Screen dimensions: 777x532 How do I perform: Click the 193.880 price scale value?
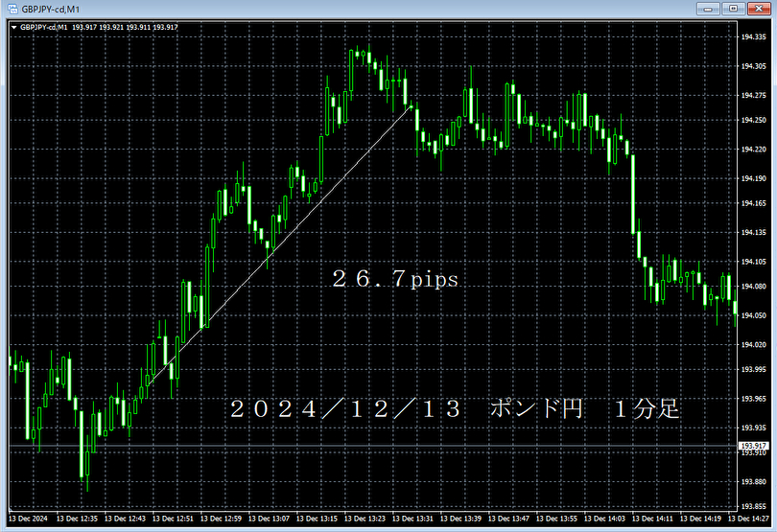pyautogui.click(x=753, y=482)
